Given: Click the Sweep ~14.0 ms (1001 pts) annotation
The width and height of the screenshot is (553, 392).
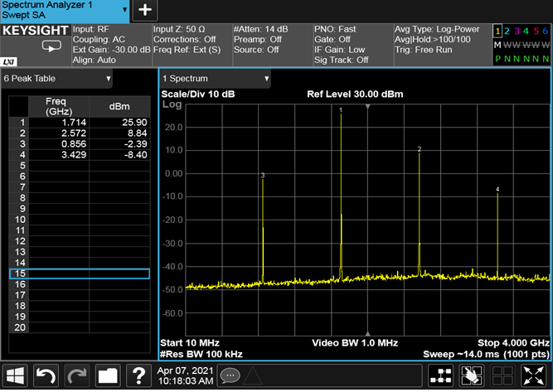Looking at the screenshot, I should 487,354.
